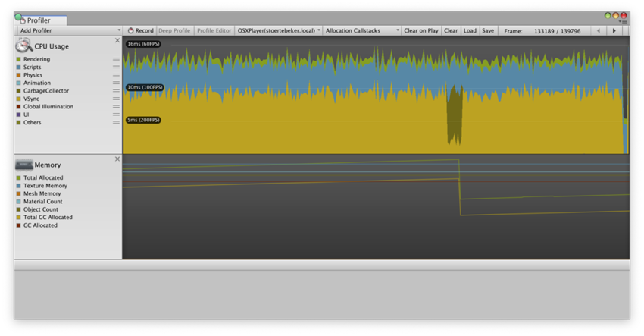The image size is (644, 336).
Task: Open the Add Profiler dropdown
Action: 69,31
